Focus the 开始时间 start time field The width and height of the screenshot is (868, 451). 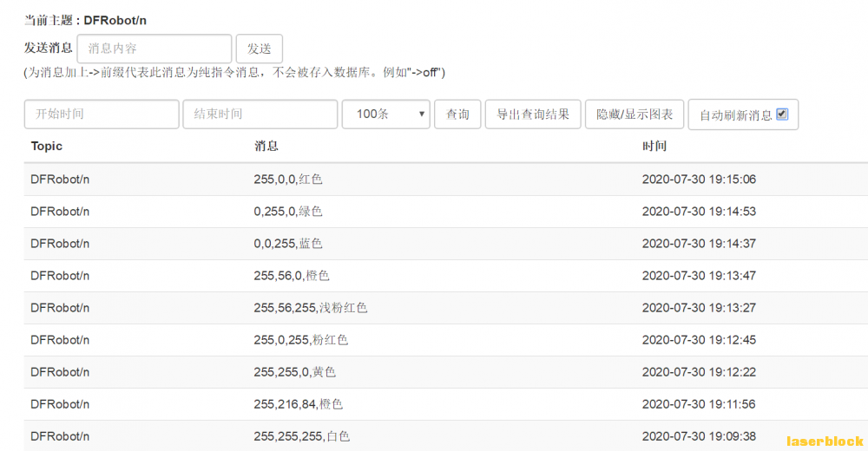click(102, 114)
